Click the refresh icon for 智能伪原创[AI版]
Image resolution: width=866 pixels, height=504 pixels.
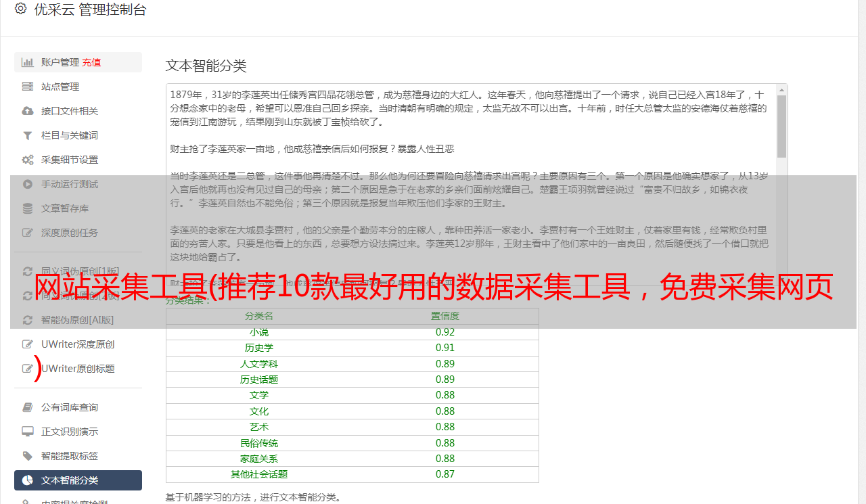(x=28, y=320)
